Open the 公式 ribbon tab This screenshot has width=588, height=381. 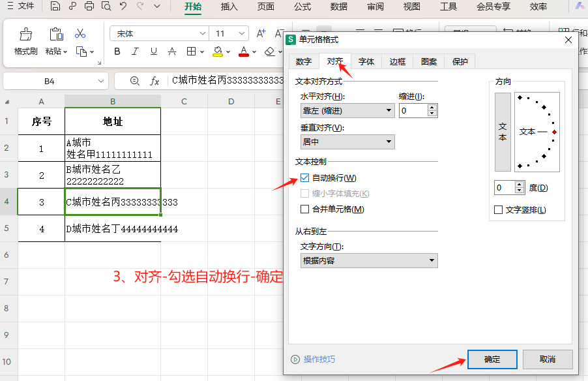tap(302, 7)
